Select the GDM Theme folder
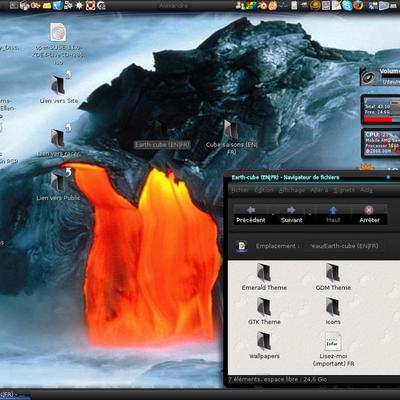This screenshot has height=400, width=400. 333,277
